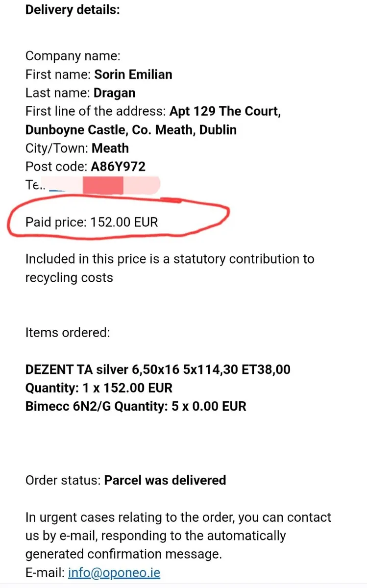Image resolution: width=367 pixels, height=588 pixels.
Task: Click the City/Town value "Meath"
Action: [x=110, y=148]
